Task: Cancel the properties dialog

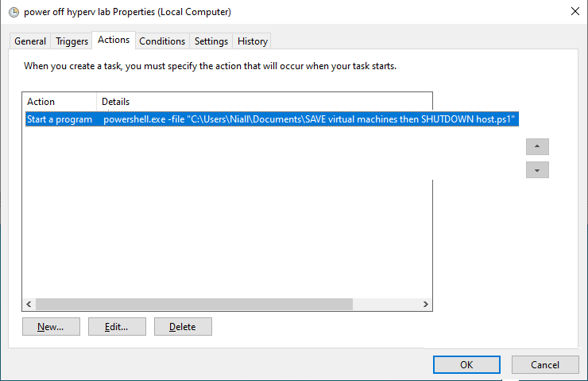Action: point(545,364)
